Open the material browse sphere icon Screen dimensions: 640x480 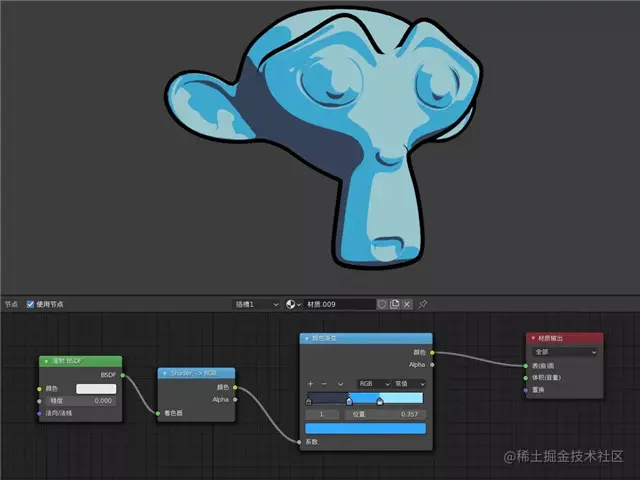[293, 304]
